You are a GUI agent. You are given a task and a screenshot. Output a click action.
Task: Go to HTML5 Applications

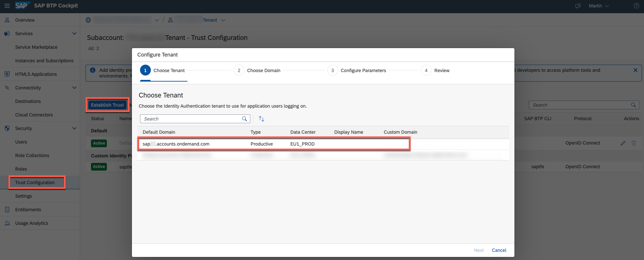coord(36,74)
